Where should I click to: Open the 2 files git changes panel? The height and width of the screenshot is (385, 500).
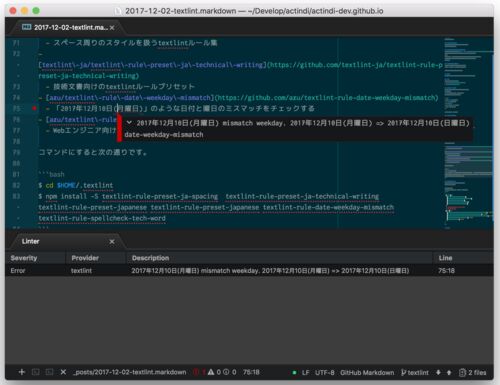472,372
